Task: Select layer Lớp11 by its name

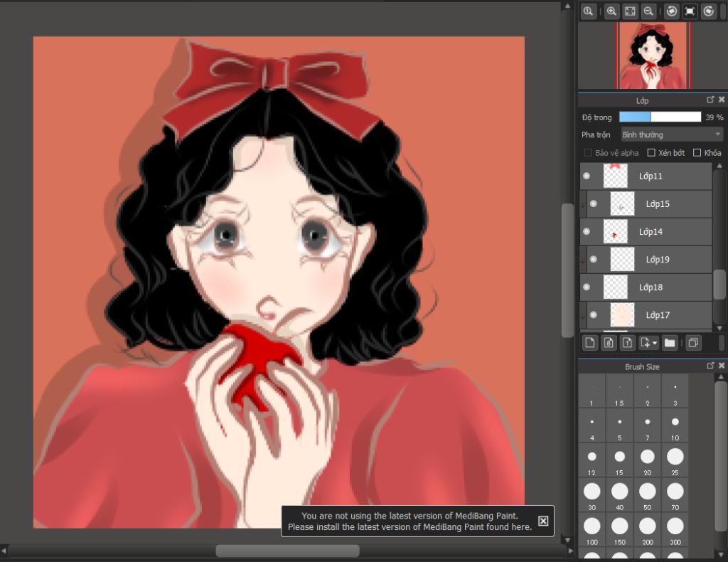Action: 651,176
